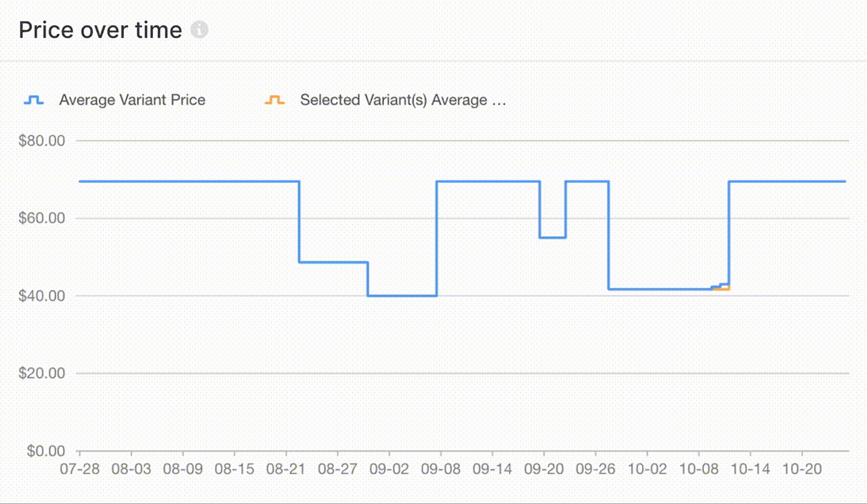Screen dimensions: 867x504
Task: Toggle the Selected Variant(s) Average series label
Action: (x=403, y=100)
